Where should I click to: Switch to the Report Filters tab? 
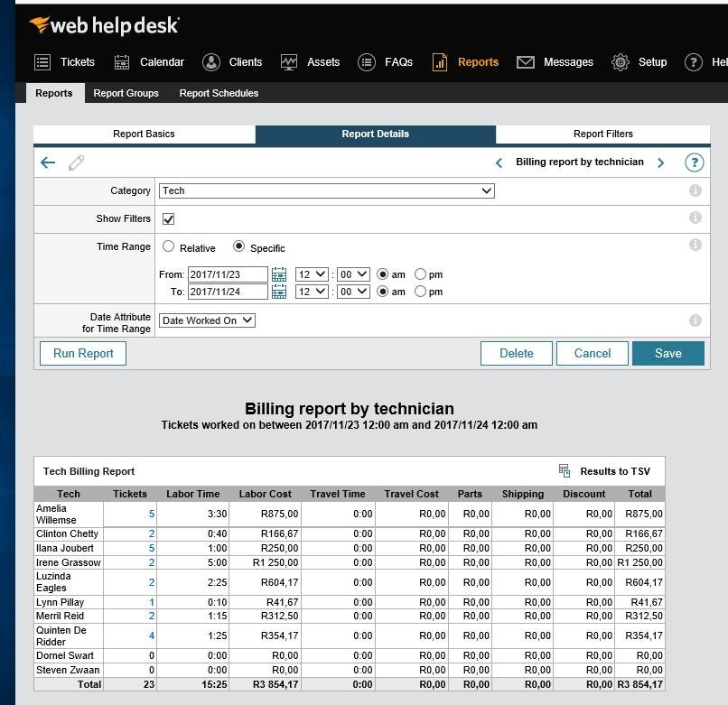pyautogui.click(x=603, y=134)
